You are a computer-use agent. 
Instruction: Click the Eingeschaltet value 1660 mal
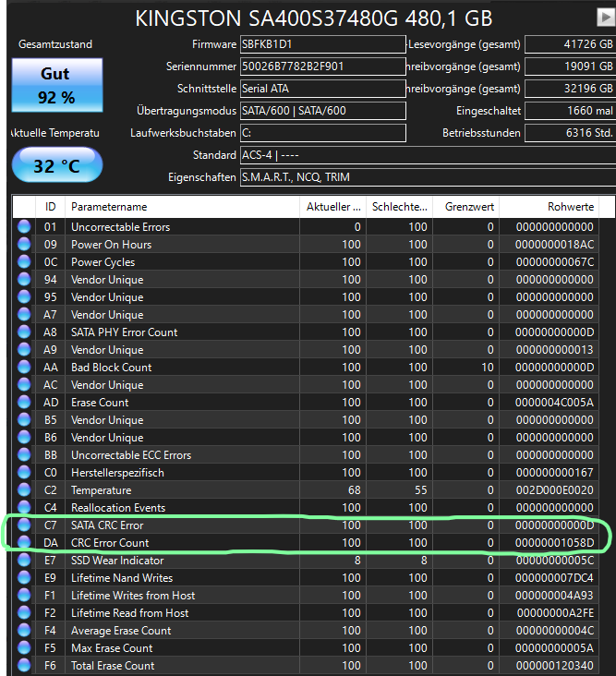tap(570, 111)
